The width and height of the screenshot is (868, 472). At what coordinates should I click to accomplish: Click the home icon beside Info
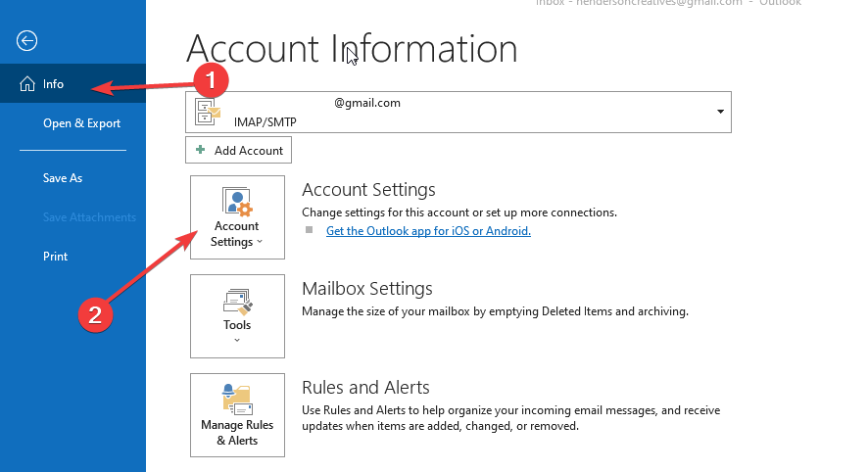click(x=27, y=83)
